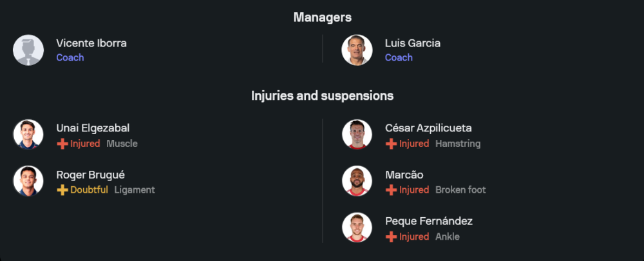644x261 pixels.
Task: Click red injury cross beside Unai Elgezabal
Action: [62, 144]
